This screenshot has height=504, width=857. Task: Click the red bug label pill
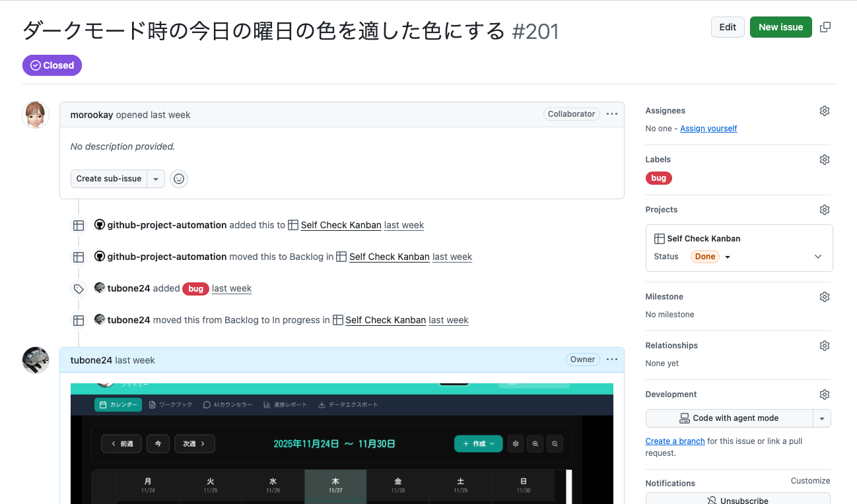click(658, 177)
